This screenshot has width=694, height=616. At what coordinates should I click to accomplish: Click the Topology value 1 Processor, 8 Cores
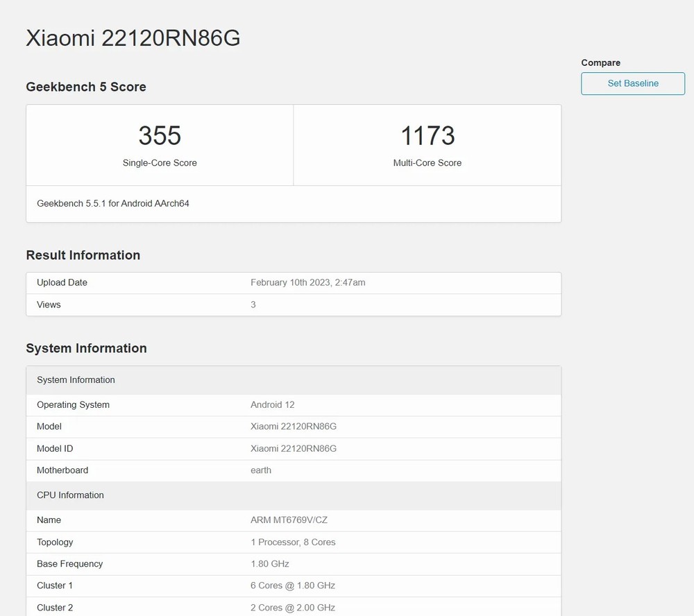point(293,542)
